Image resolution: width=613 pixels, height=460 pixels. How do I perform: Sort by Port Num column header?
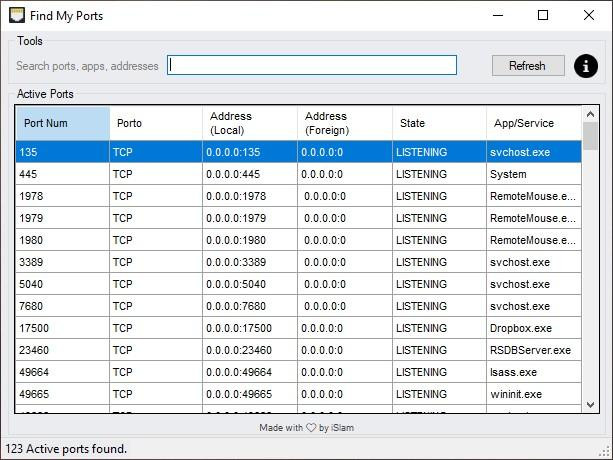pyautogui.click(x=63, y=123)
